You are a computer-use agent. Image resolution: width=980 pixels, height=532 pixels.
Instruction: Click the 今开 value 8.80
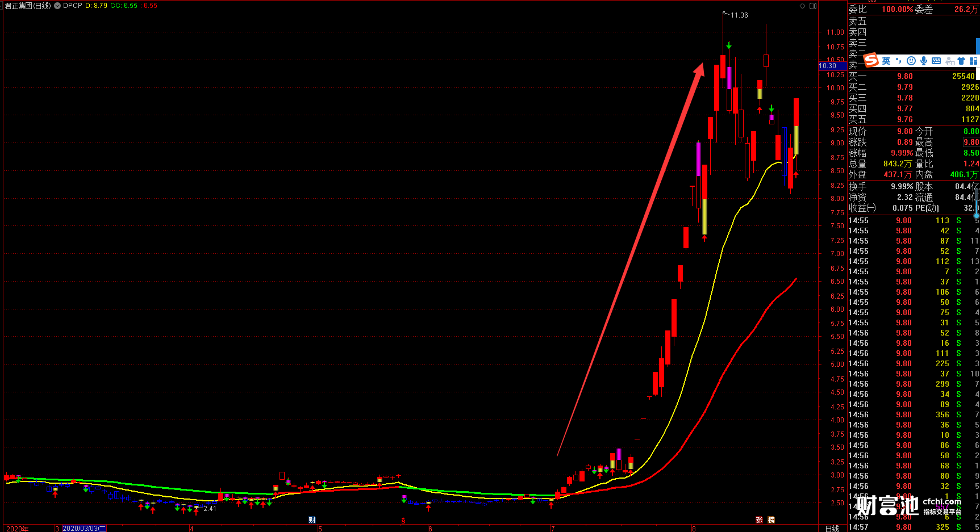tap(971, 132)
